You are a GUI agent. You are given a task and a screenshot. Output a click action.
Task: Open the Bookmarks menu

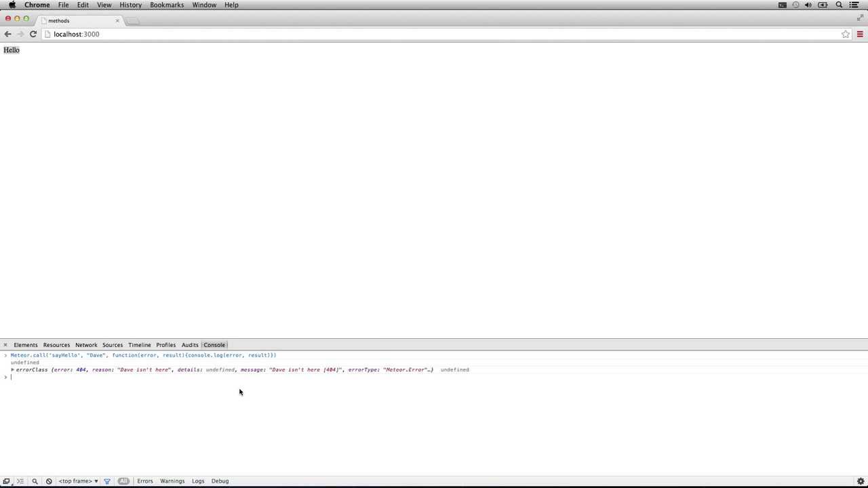pyautogui.click(x=167, y=5)
